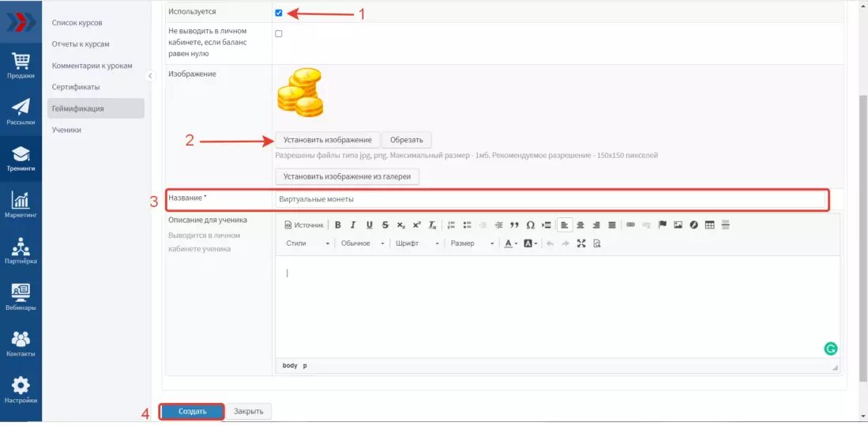Image resolution: width=868 pixels, height=426 pixels.
Task: Uncheck the Используется checkbox
Action: (x=279, y=13)
